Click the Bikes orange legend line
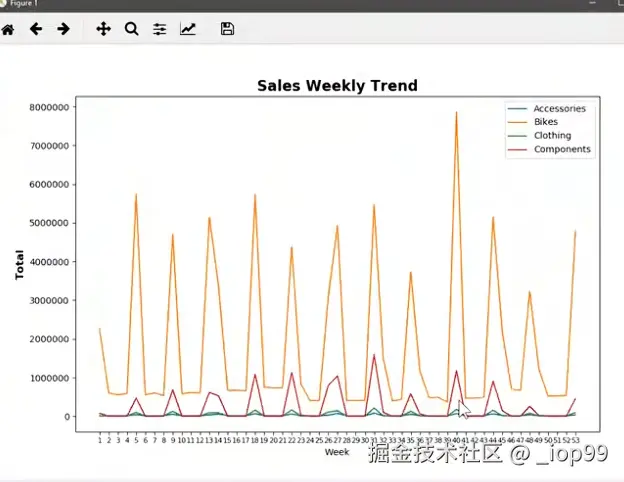Screen dimensions: 624x482 tap(517, 122)
